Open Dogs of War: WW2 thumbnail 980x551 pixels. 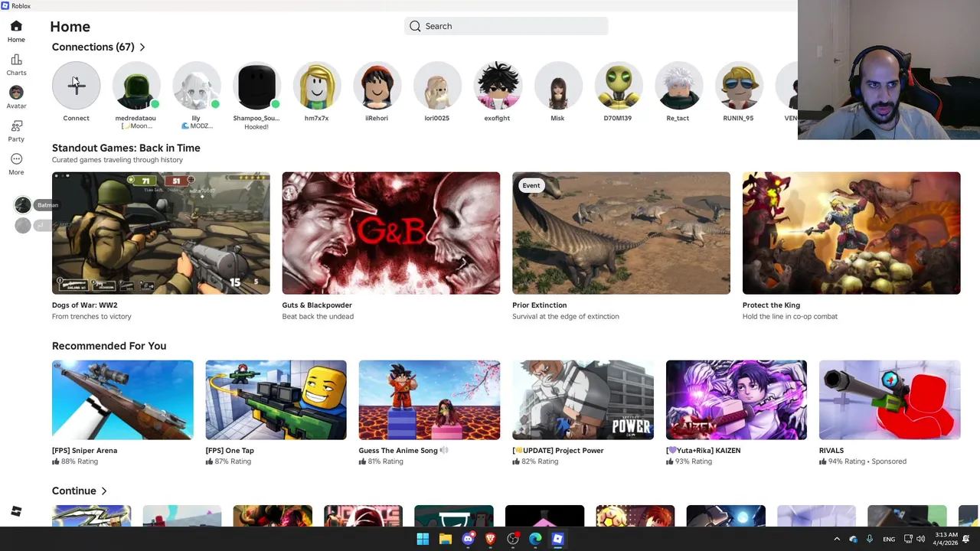[161, 233]
